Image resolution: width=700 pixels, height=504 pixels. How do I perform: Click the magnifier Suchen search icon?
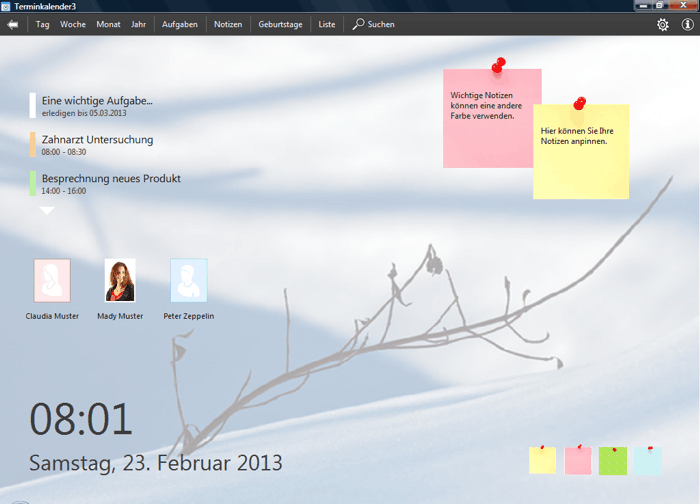tap(358, 24)
